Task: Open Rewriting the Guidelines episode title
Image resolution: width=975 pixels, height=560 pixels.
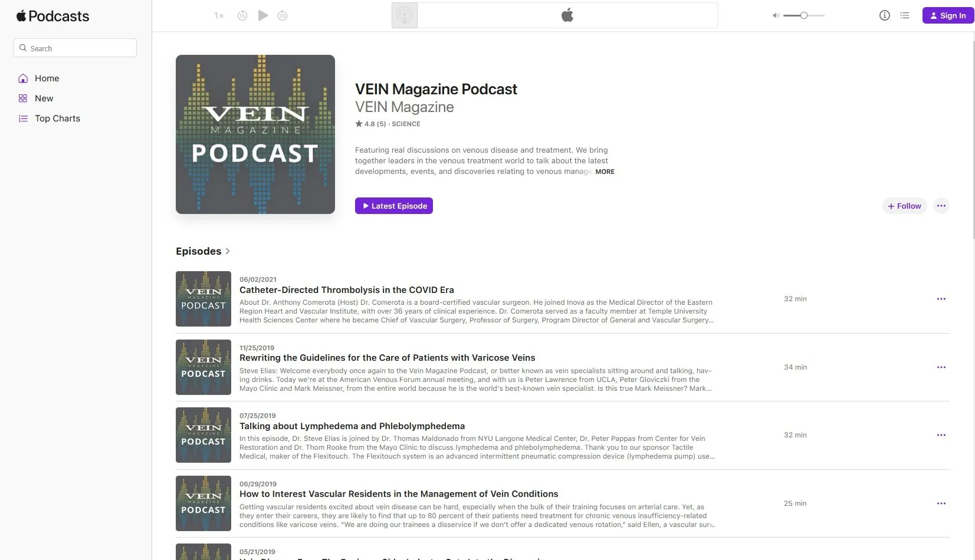Action: 388,358
